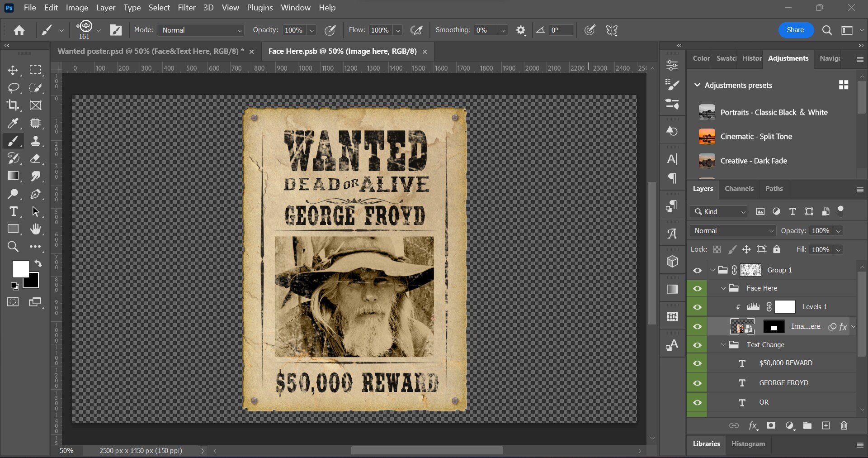
Task: Click the Share button
Action: [796, 30]
